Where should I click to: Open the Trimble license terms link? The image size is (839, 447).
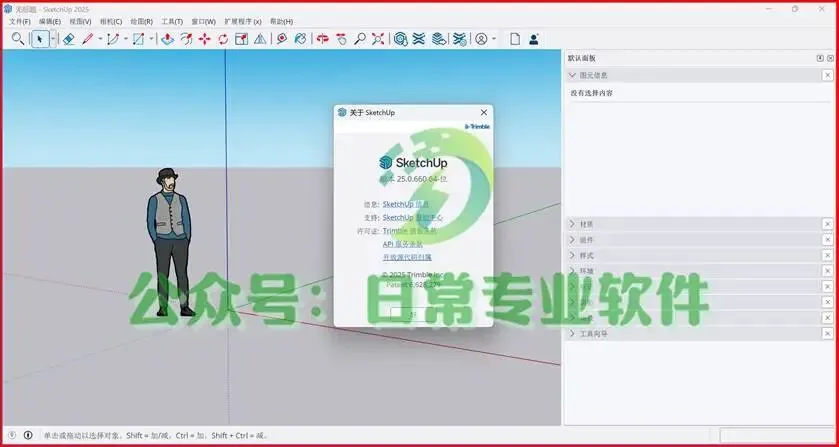410,231
